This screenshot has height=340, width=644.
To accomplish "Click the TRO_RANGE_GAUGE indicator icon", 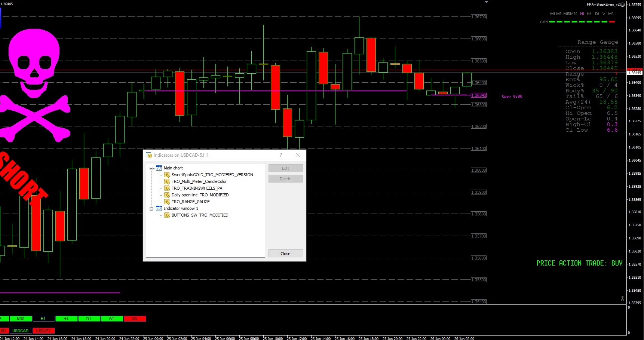I will [167, 202].
